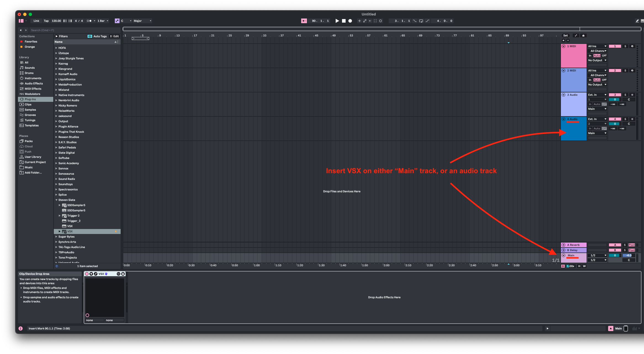Select Instruments in the Library
This screenshot has height=354, width=644.
[33, 78]
